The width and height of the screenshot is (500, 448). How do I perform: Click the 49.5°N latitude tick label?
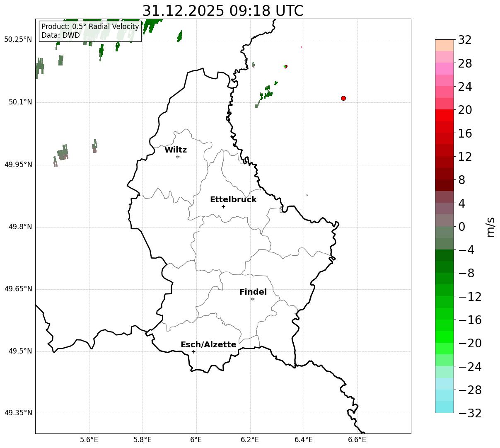20,351
